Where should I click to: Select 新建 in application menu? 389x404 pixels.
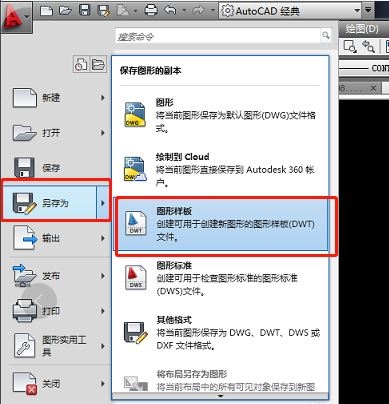click(55, 98)
